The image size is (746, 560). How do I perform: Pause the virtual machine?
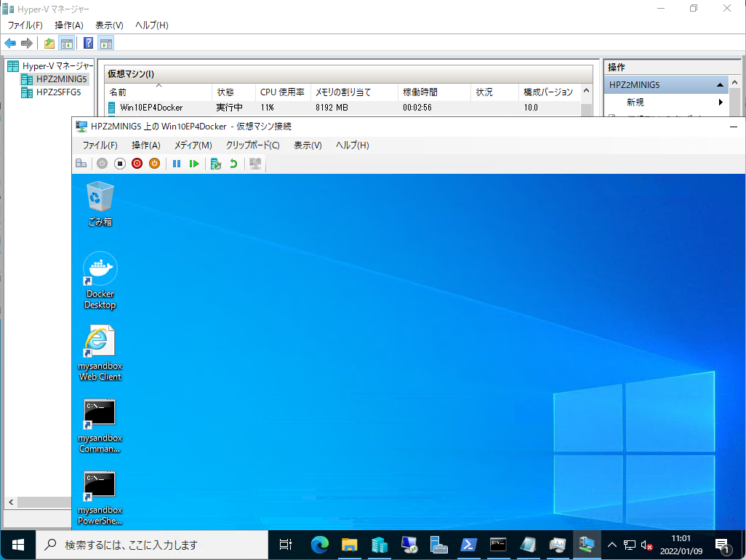[177, 164]
